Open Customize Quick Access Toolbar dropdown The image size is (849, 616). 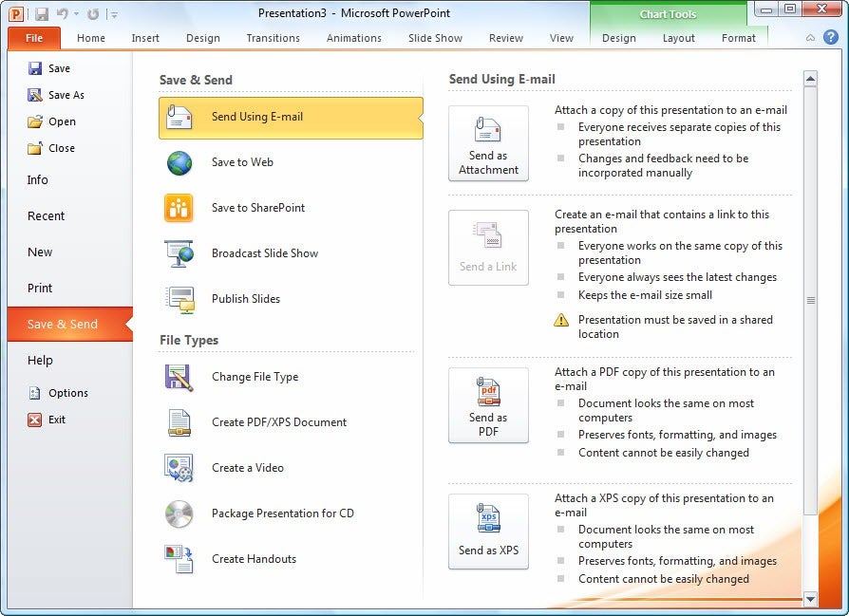click(x=113, y=14)
